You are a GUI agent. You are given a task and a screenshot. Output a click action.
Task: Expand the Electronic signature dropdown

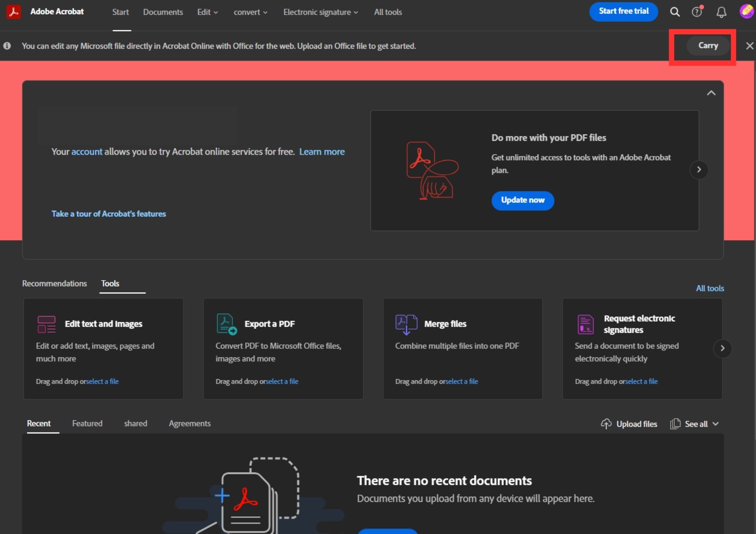coord(321,12)
